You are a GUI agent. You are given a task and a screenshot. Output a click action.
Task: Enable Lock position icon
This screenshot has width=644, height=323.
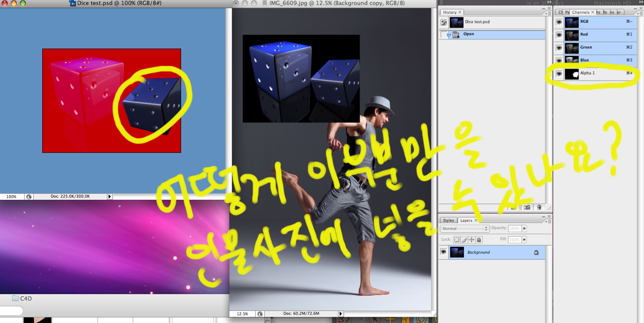[472, 240]
